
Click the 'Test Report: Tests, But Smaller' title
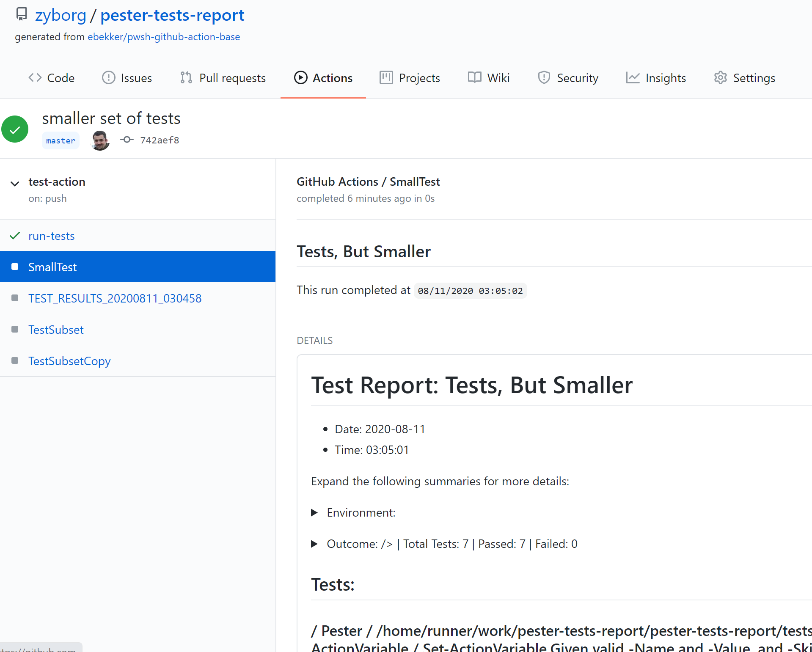[x=472, y=385]
